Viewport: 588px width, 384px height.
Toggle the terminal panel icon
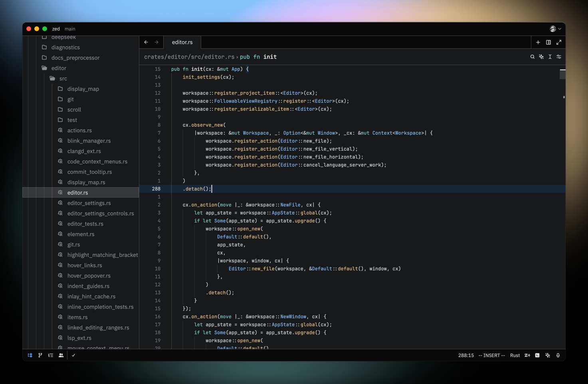point(537,355)
